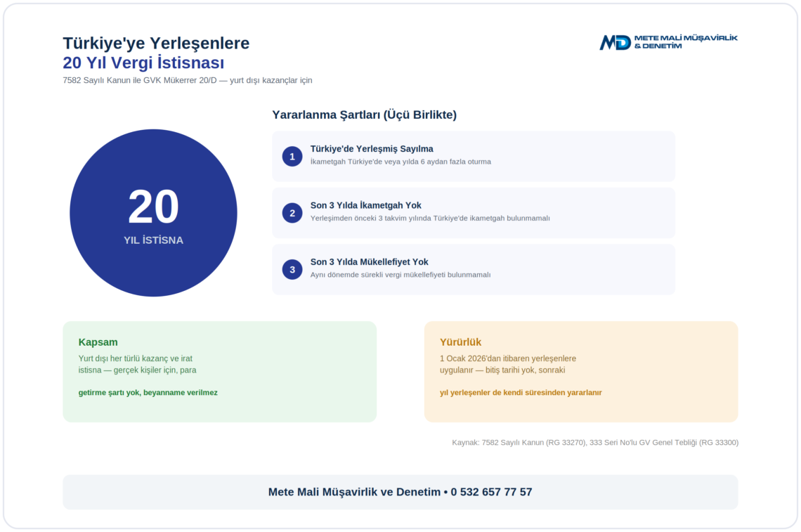Click the '7582 Sayılı Kanun ile GVK' subtitle
The image size is (801, 532).
coord(188,80)
